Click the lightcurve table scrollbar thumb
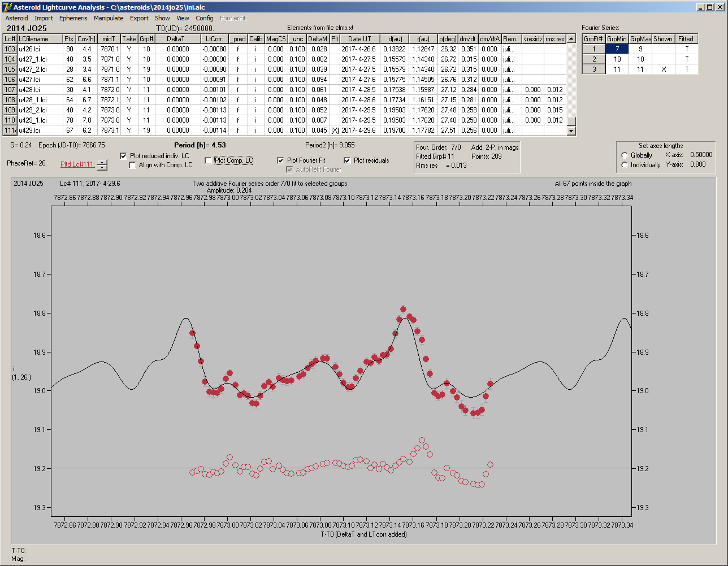 [x=571, y=121]
